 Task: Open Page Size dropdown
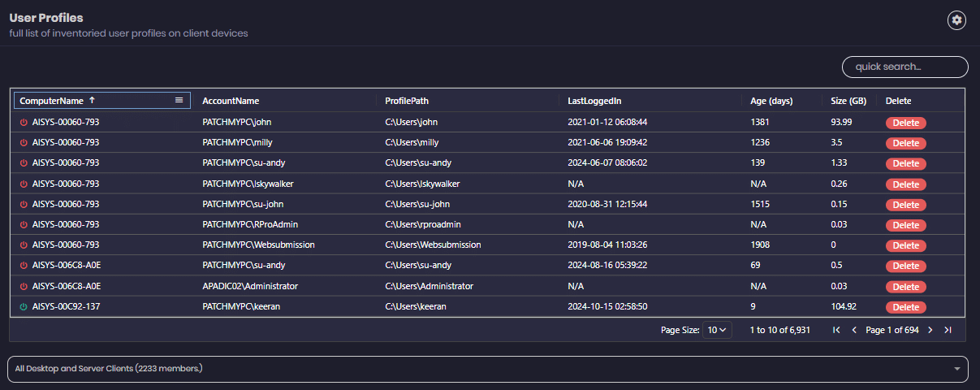[x=718, y=330]
